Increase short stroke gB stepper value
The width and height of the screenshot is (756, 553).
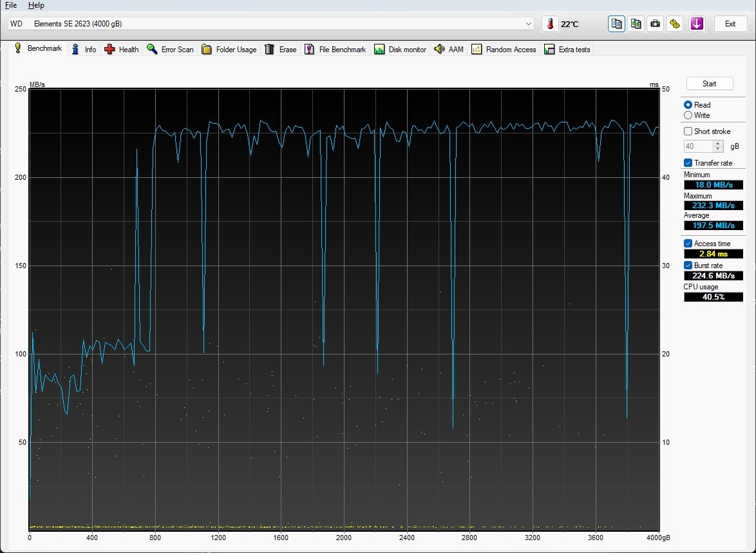tap(718, 143)
